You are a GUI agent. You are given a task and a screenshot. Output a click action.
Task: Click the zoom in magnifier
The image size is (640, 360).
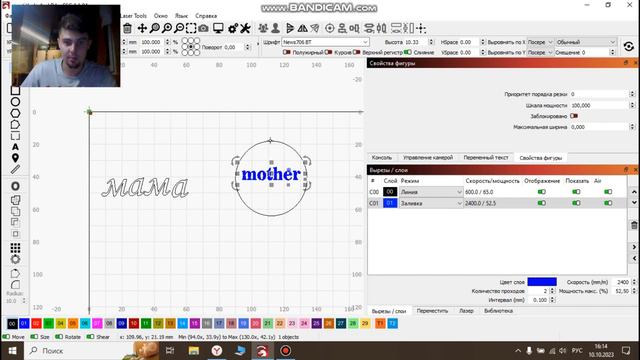167,28
